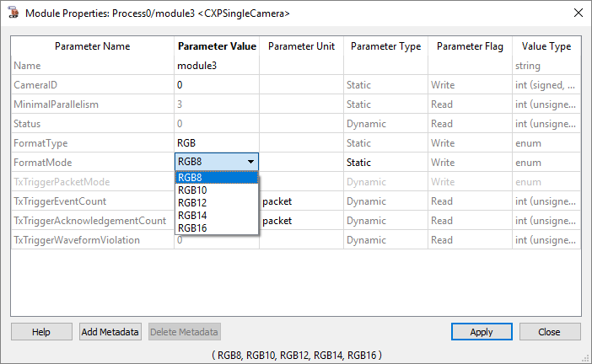Select the FormatType RGB value cell
The height and width of the screenshot is (364, 592).
pos(217,143)
